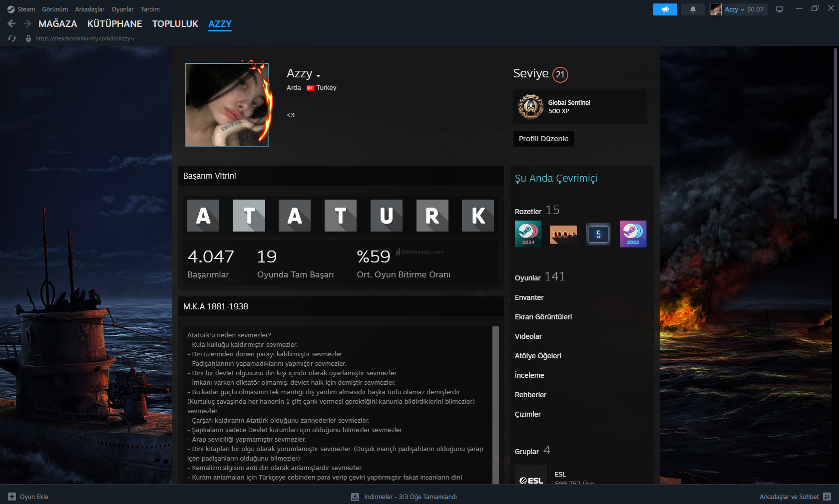Viewport: 839px width, 504px height.
Task: Click the Steam 2024 badge icon
Action: 528,234
